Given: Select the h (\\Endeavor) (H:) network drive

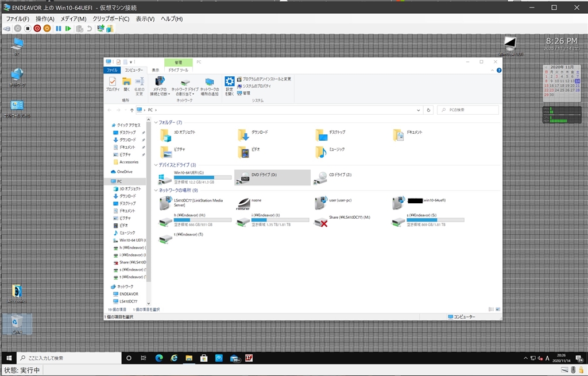Looking at the screenshot, I should pyautogui.click(x=195, y=221).
